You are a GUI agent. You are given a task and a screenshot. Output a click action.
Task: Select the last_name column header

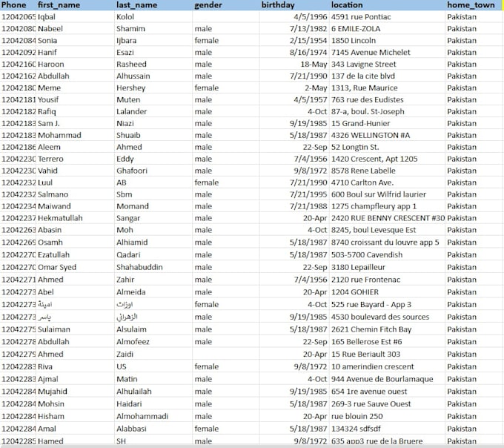[x=136, y=5]
